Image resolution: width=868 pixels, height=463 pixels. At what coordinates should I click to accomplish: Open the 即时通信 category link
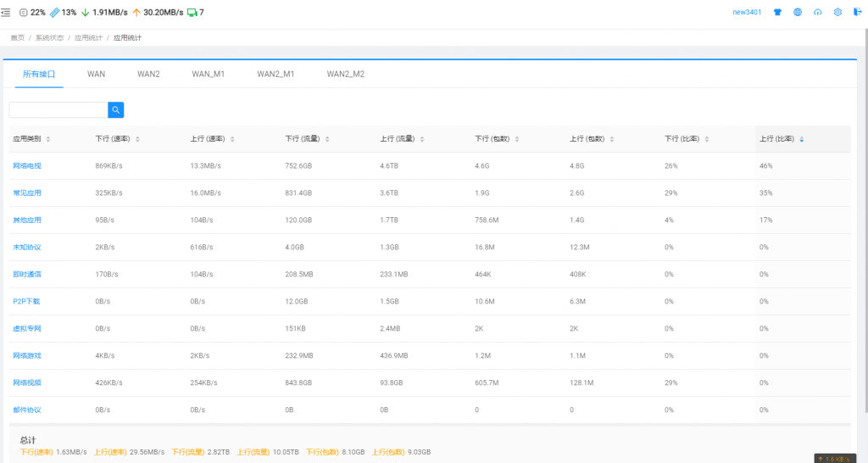(x=27, y=275)
